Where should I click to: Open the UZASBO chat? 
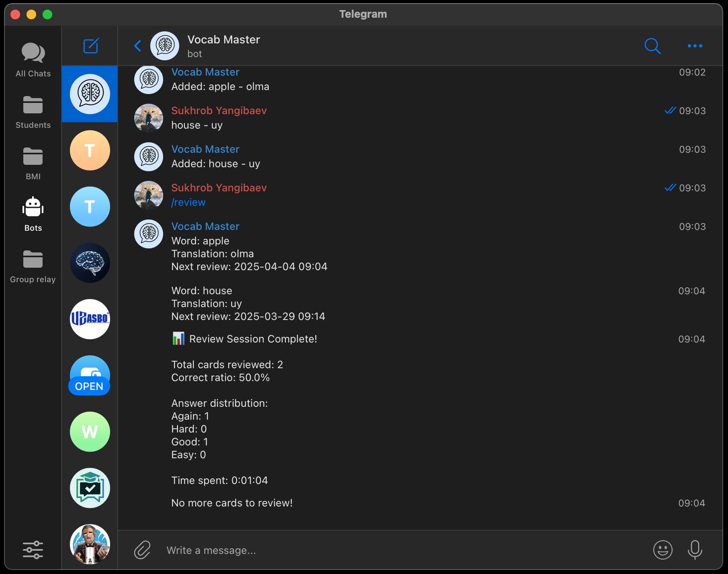click(90, 319)
